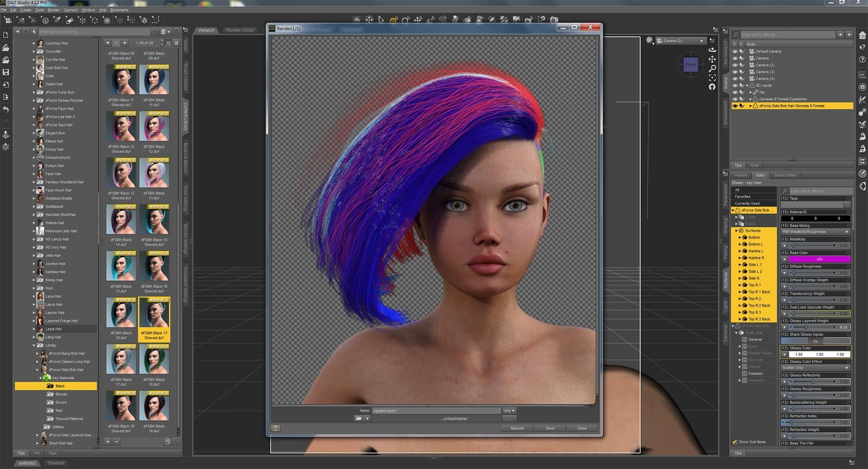Click the frame selection icon in viewport
The width and height of the screenshot is (868, 469).
pos(712,78)
